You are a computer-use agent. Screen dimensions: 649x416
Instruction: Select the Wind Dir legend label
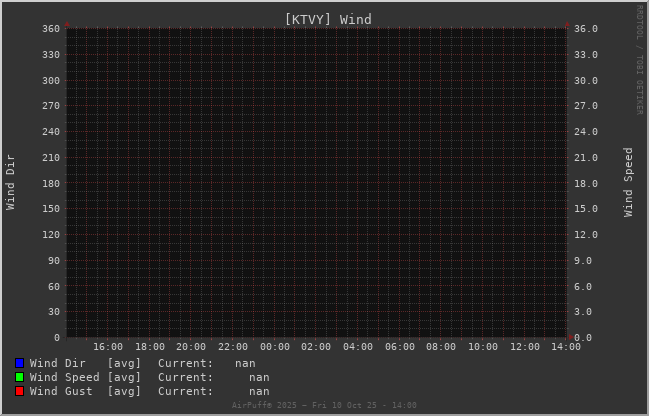(57, 363)
